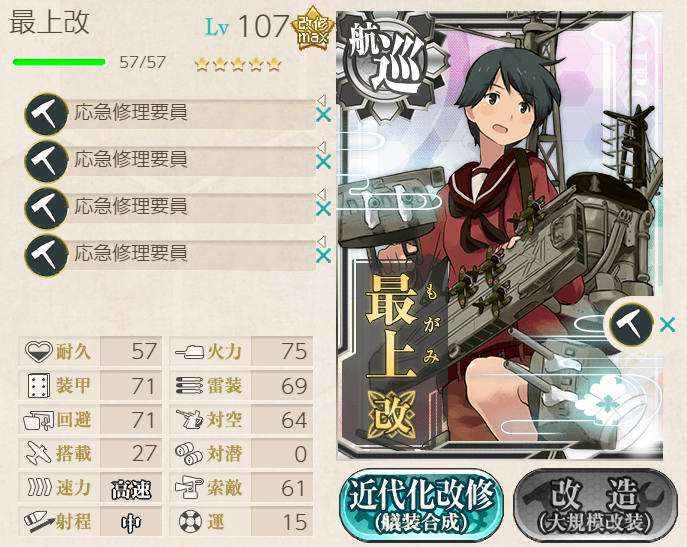Image resolution: width=687 pixels, height=547 pixels.
Task: Click the fourth 応急修理要員 hammer icon
Action: [46, 255]
